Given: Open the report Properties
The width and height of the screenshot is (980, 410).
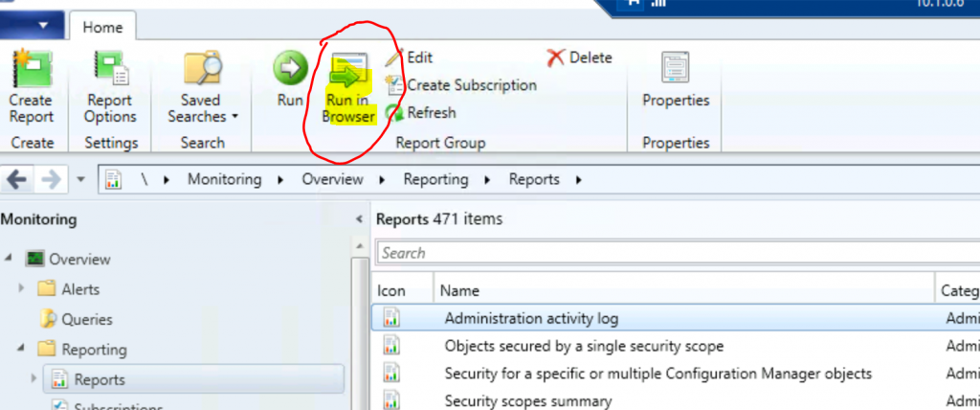Looking at the screenshot, I should pyautogui.click(x=676, y=80).
